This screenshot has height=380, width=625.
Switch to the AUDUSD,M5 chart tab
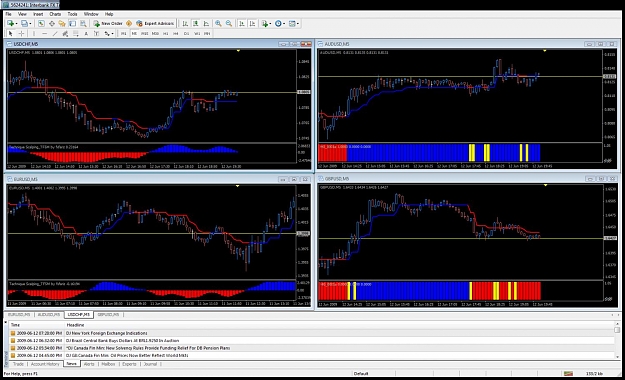tap(49, 315)
